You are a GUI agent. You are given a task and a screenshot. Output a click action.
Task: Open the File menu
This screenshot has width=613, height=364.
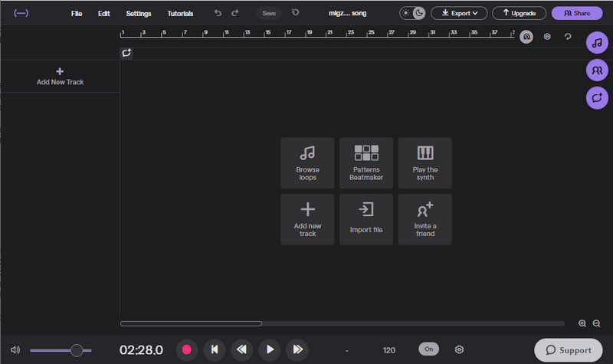[77, 13]
